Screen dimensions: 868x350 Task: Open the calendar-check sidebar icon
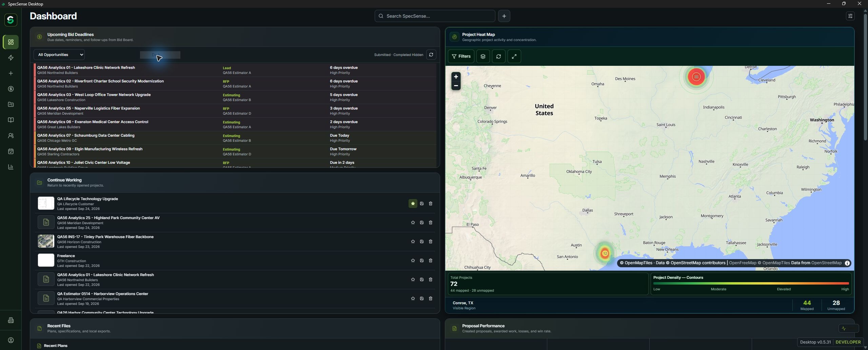pyautogui.click(x=11, y=151)
